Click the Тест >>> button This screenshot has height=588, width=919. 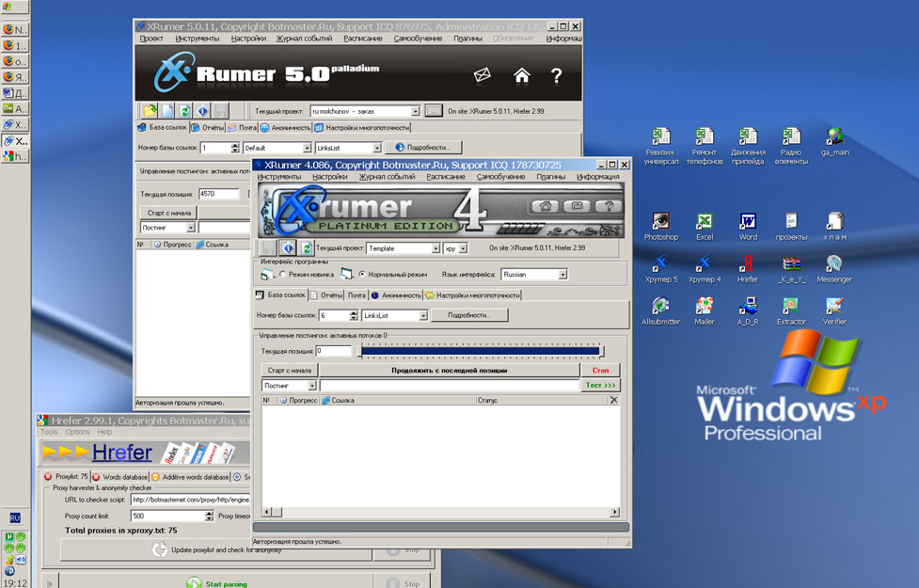pyautogui.click(x=600, y=385)
